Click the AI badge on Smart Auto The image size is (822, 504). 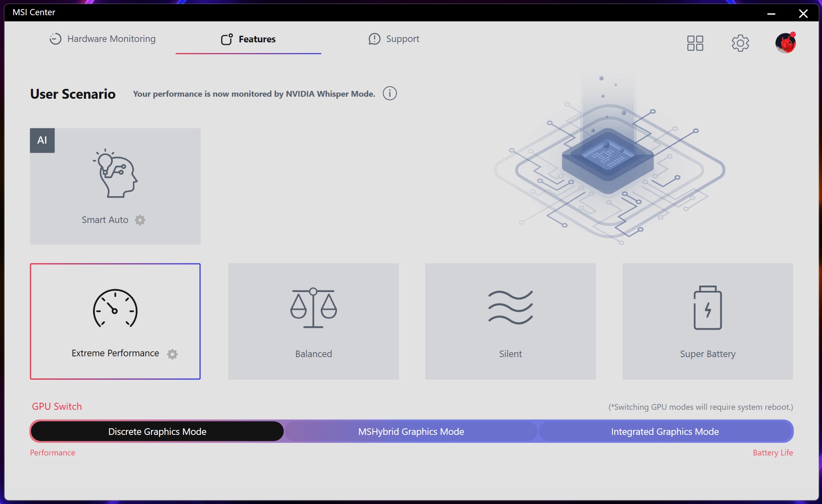[x=42, y=140]
